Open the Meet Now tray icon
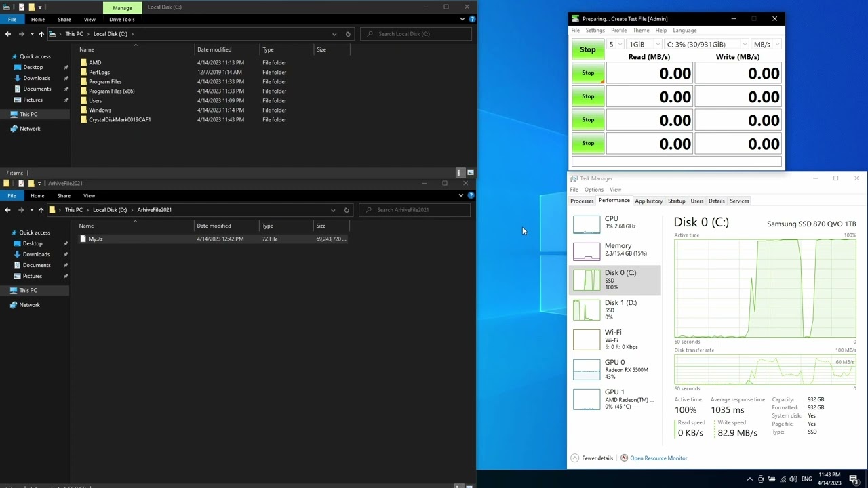 point(761,479)
